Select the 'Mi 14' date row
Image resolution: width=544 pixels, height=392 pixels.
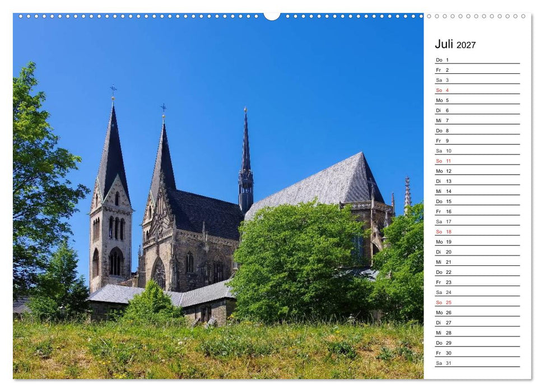[x=477, y=191]
